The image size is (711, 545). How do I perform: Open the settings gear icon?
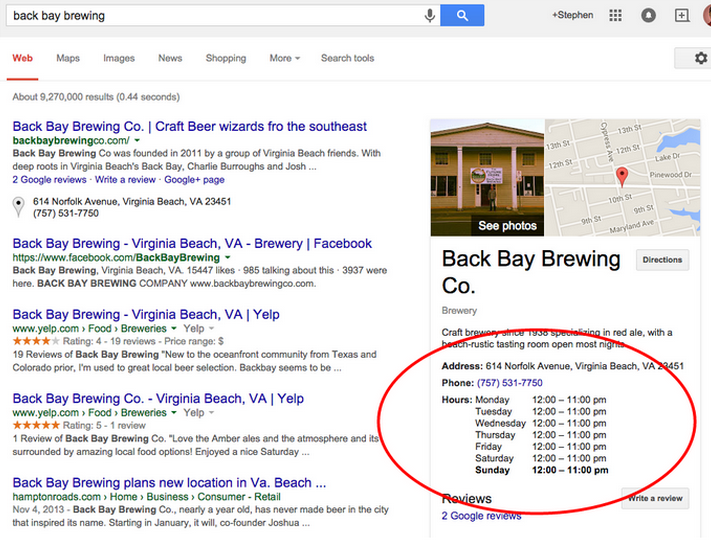701,58
